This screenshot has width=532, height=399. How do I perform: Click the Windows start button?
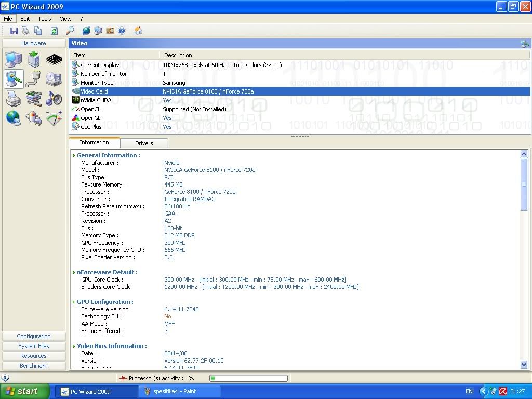tap(25, 392)
